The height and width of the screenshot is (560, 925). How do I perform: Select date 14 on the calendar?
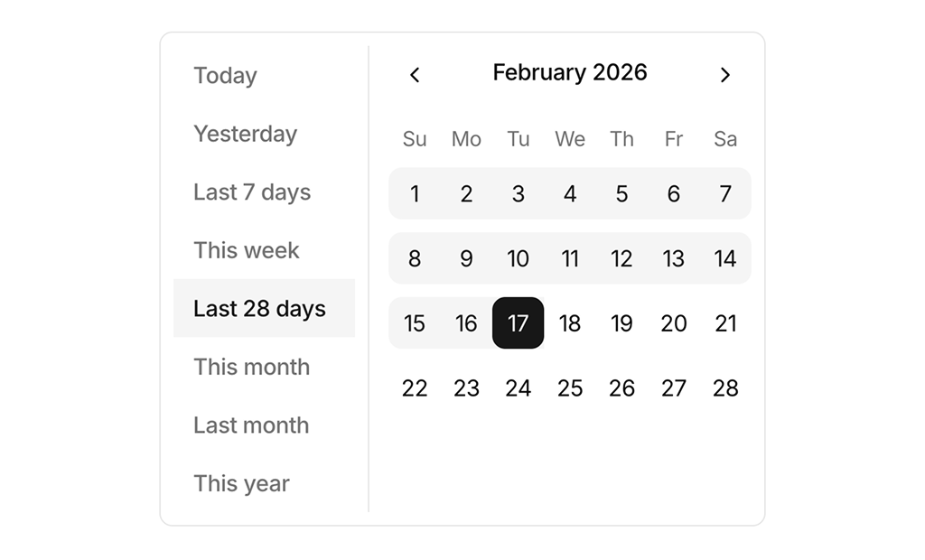pyautogui.click(x=725, y=258)
